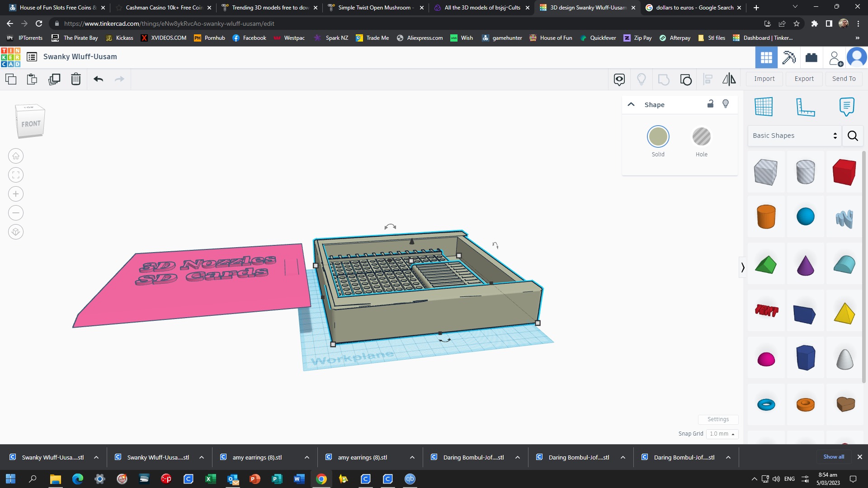Viewport: 868px width, 488px height.
Task: Select the Undo icon in toolbar
Action: point(98,78)
